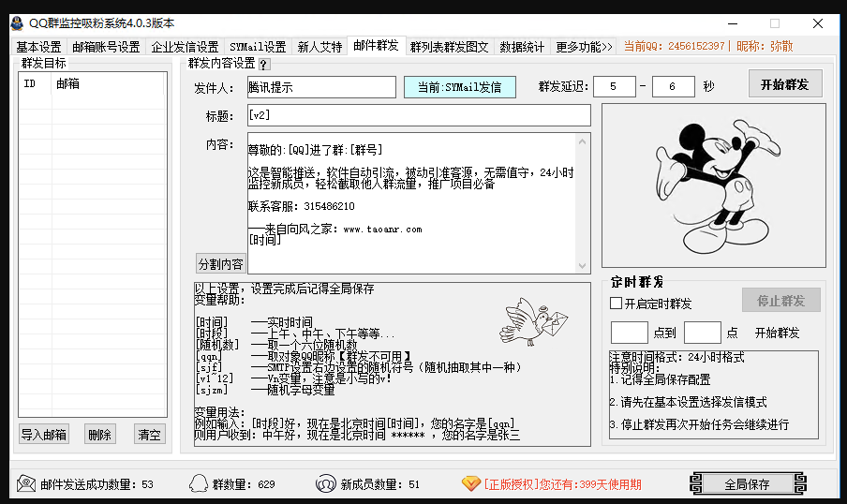Screen dimensions: 847x504
Task: Click the 新成员数量: 51 status text
Action: click(x=380, y=484)
